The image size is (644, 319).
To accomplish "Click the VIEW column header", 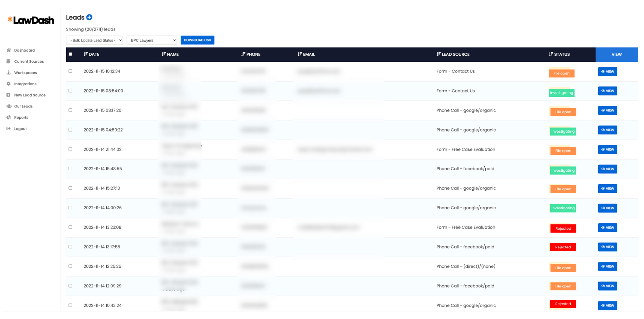I will [616, 54].
